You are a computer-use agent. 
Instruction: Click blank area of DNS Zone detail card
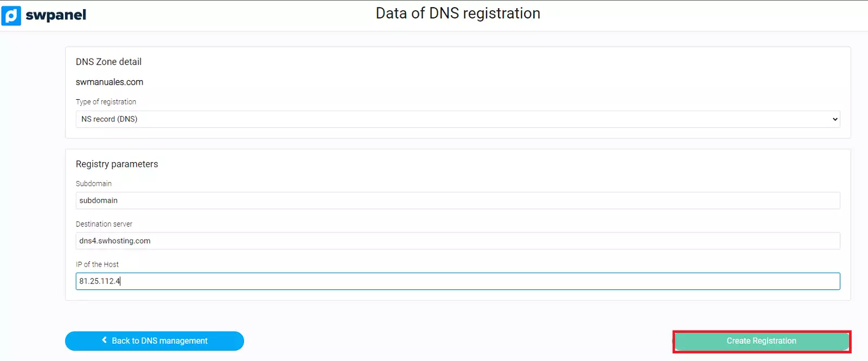(x=488, y=76)
